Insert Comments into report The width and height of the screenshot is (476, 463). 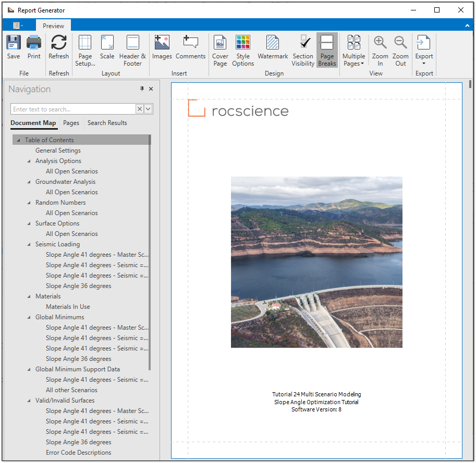pyautogui.click(x=191, y=47)
